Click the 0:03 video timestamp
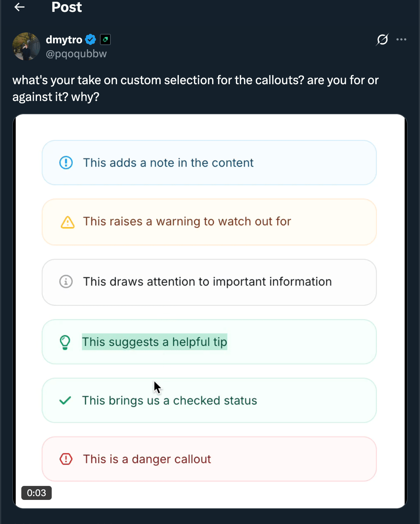Screen dimensions: 420x524 tap(36, 493)
